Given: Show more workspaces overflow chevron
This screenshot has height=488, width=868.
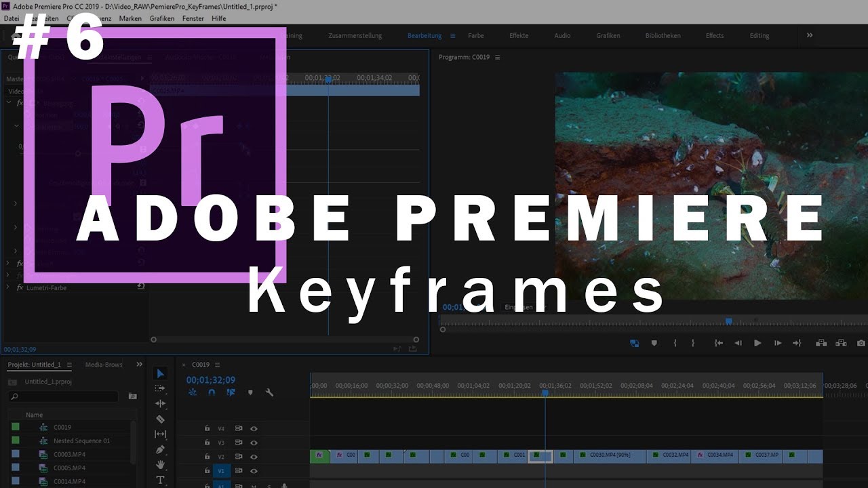Looking at the screenshot, I should tap(809, 35).
